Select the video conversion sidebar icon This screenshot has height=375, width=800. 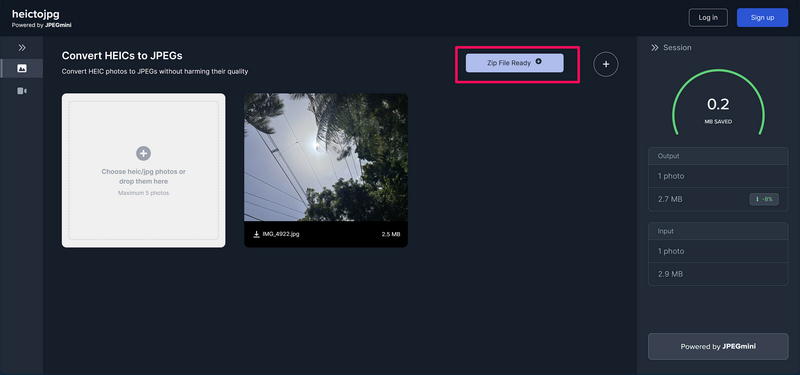coord(21,91)
